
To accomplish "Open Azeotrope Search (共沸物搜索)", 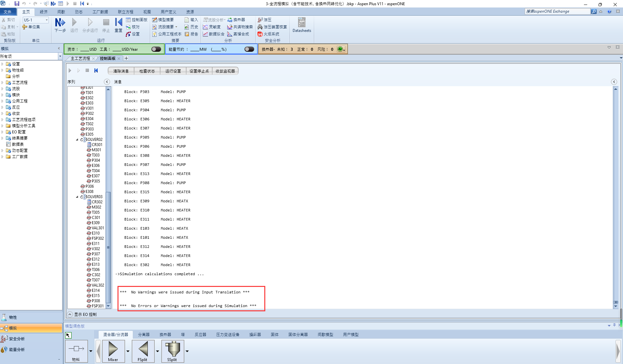I will pyautogui.click(x=240, y=27).
